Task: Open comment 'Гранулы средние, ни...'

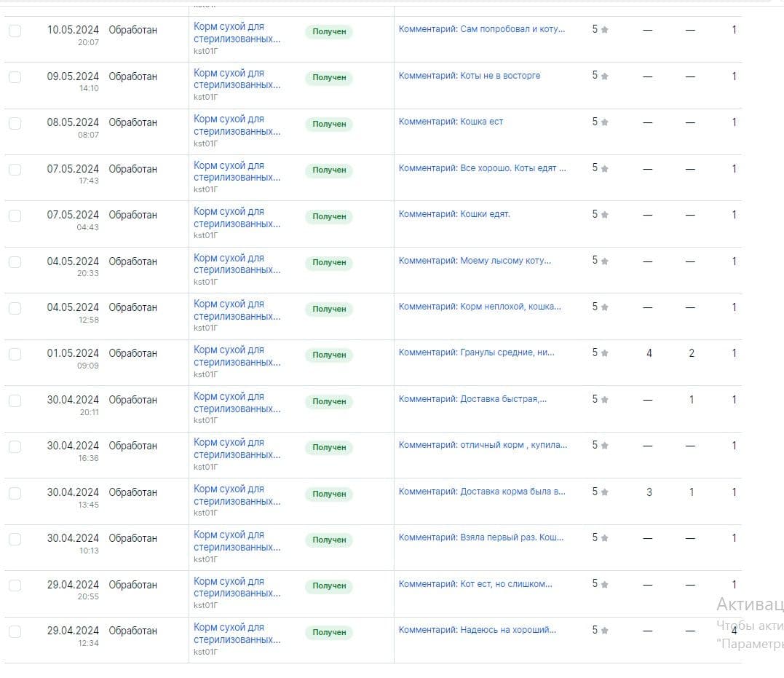Action: (x=476, y=352)
